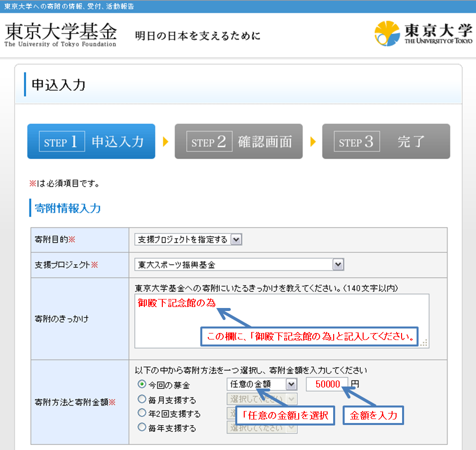Click the STEP 3 完了 step tab
Screen dimensions: 476x450
tap(386, 141)
